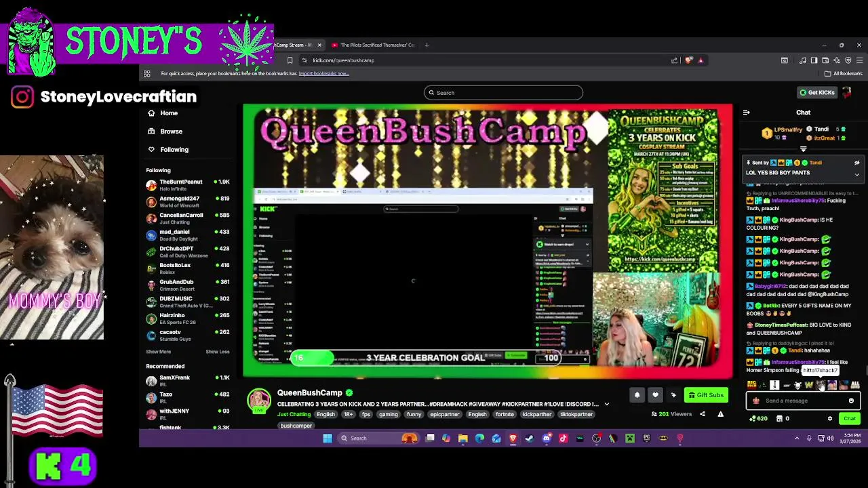Click the share stream icon
Viewport: 868px width, 488px height.
(703, 414)
